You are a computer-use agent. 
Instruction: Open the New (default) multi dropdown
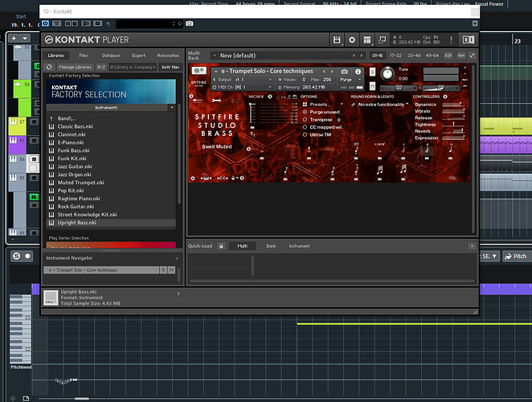click(x=214, y=55)
